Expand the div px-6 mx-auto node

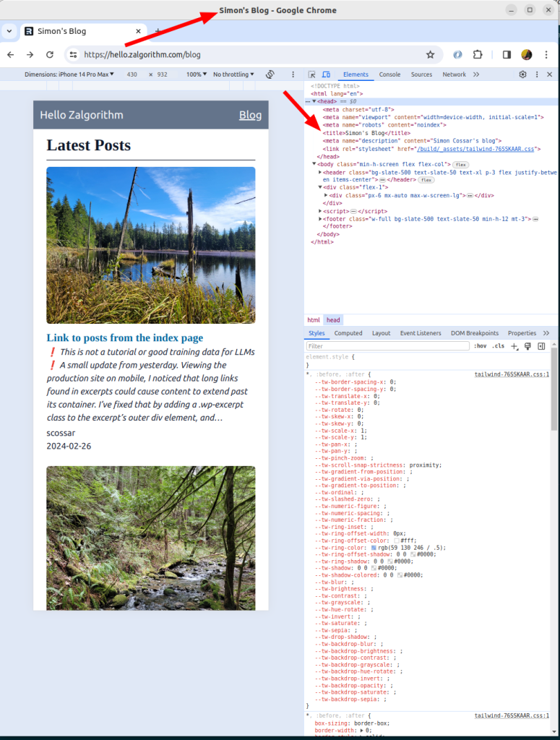(326, 195)
